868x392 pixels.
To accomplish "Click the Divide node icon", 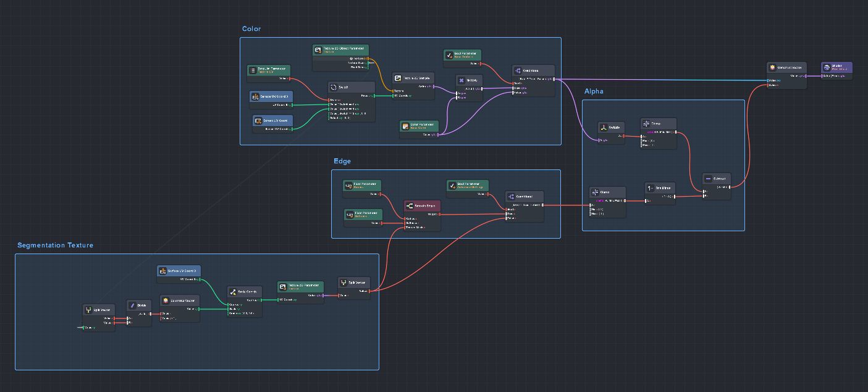I will pos(132,305).
